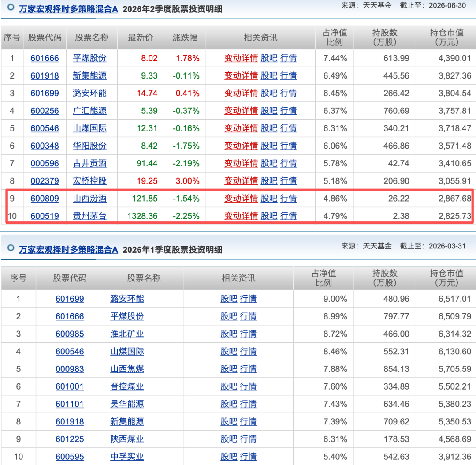Open 宏桥控股 stock name
Image resolution: width=476 pixels, height=465 pixels.
89,181
